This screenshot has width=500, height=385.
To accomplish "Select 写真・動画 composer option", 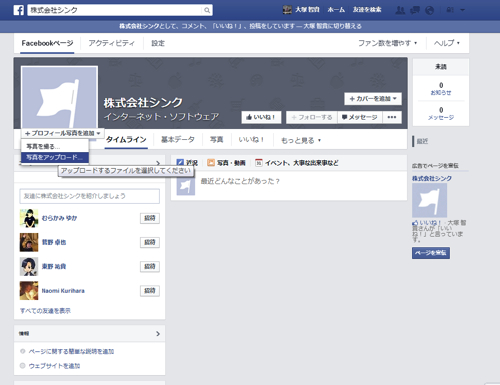I will (x=226, y=163).
